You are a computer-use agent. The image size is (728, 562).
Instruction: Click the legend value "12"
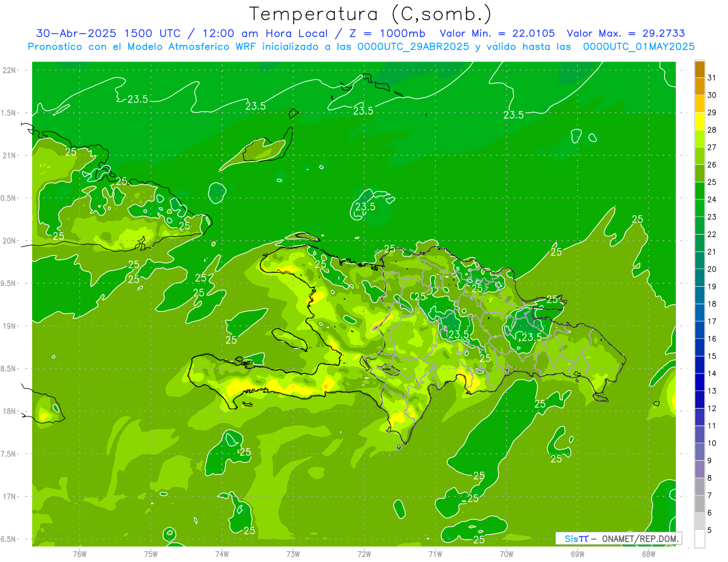point(712,408)
